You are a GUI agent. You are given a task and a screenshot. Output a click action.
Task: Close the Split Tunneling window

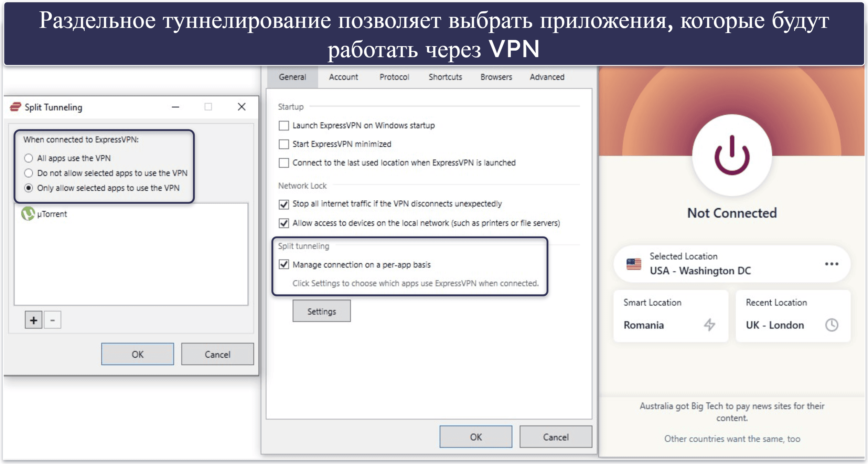click(x=242, y=107)
